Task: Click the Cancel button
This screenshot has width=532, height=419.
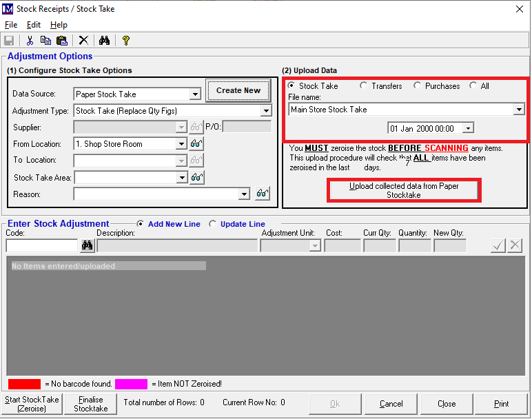Action: pyautogui.click(x=391, y=404)
